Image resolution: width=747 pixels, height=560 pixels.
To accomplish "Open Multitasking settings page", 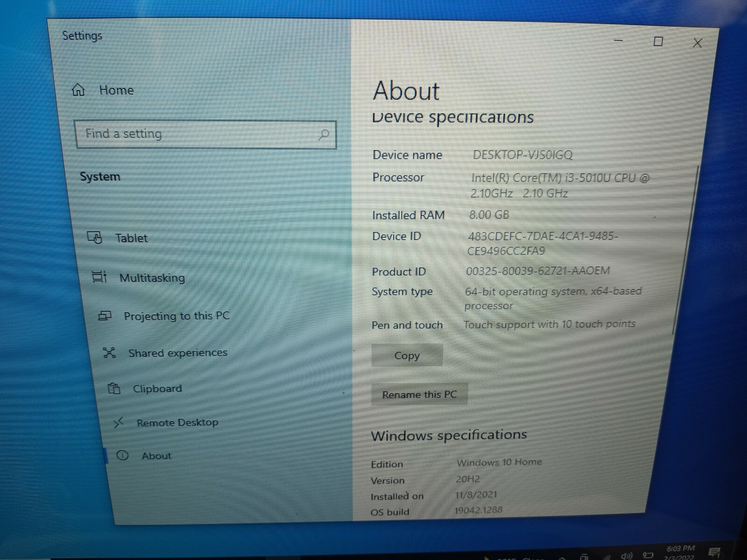I will point(139,278).
